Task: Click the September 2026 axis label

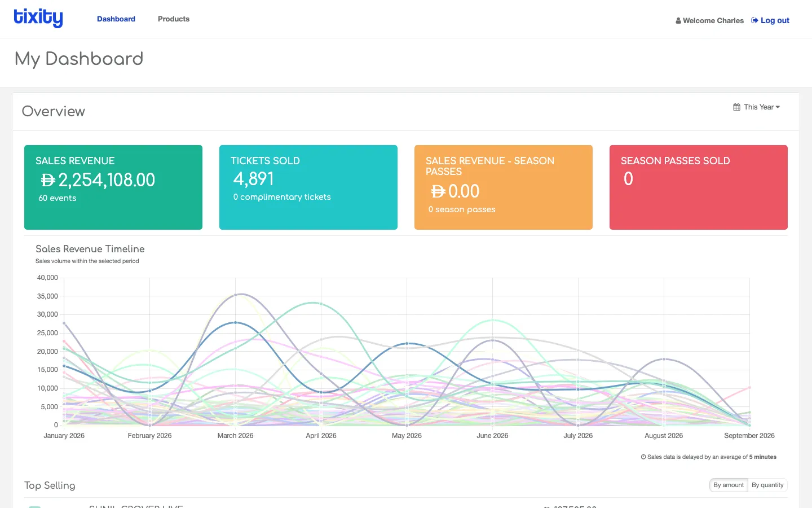Action: click(x=749, y=436)
